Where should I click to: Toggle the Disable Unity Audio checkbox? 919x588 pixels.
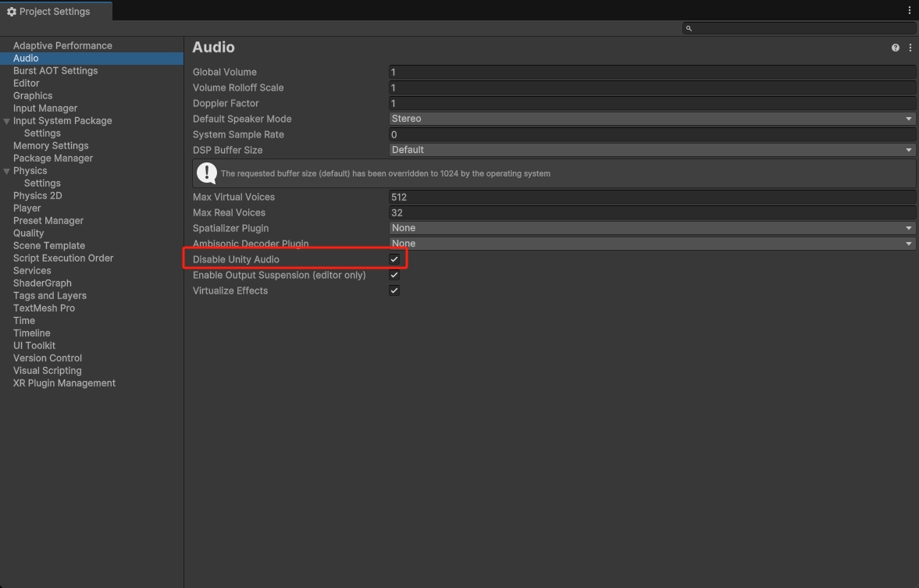[x=394, y=259]
